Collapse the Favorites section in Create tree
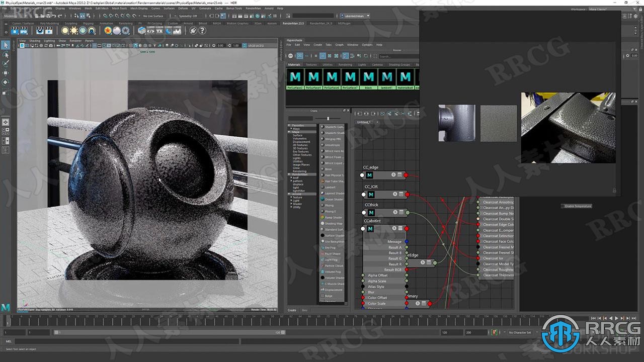 pos(289,125)
